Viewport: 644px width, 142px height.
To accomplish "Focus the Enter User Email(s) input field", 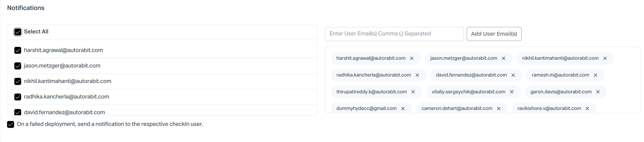I will coord(394,34).
